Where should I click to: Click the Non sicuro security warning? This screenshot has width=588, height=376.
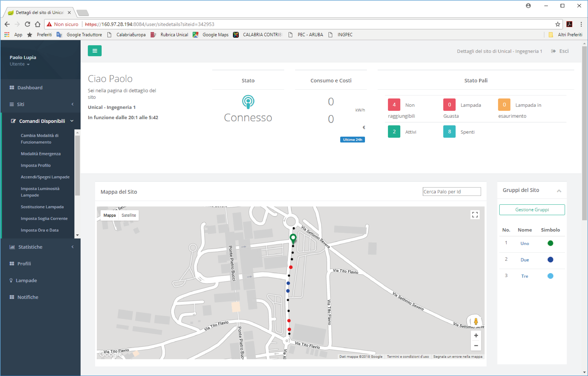click(63, 24)
